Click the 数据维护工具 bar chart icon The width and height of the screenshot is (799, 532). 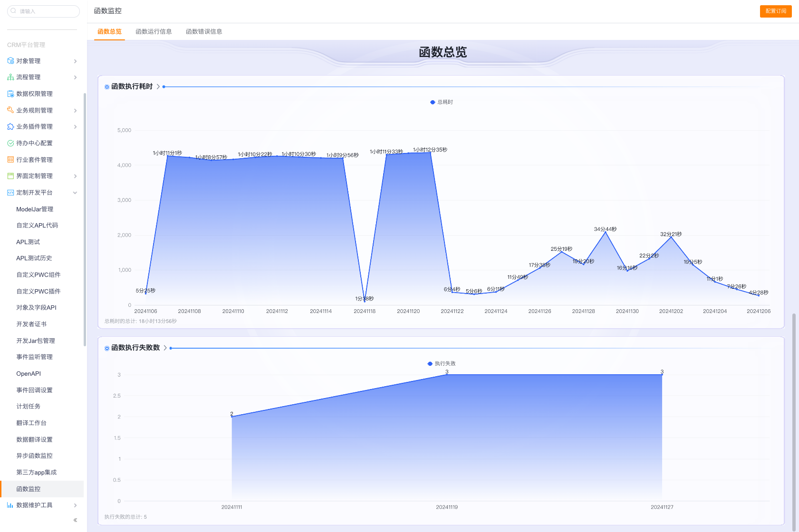[10, 505]
